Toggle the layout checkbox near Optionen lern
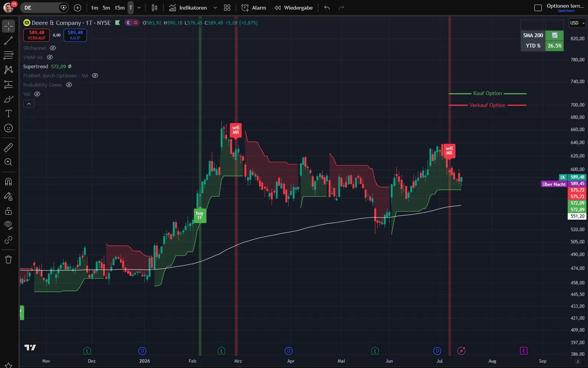 [538, 8]
